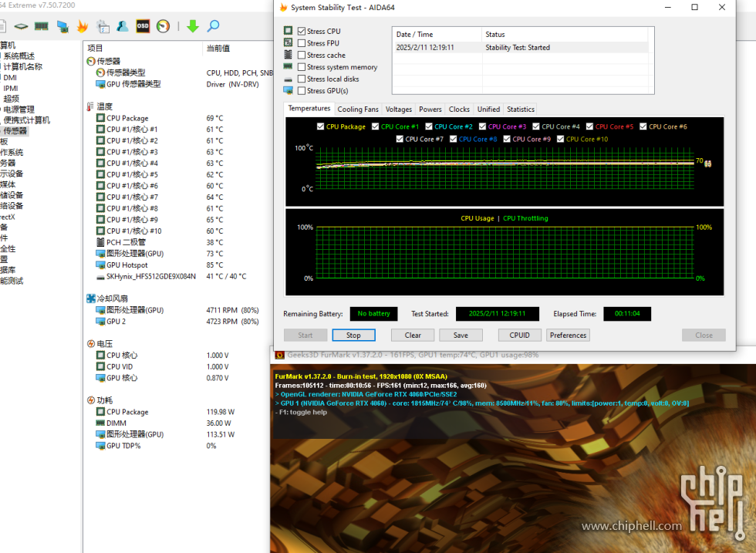Screen dimensions: 756x553
Task: Open the Powers tab
Action: (x=430, y=110)
